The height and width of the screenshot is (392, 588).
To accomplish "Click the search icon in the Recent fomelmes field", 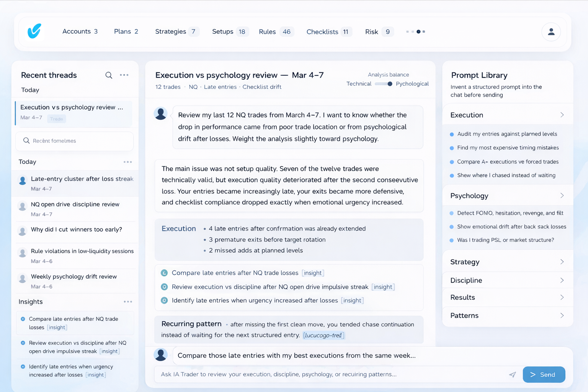I will point(26,140).
